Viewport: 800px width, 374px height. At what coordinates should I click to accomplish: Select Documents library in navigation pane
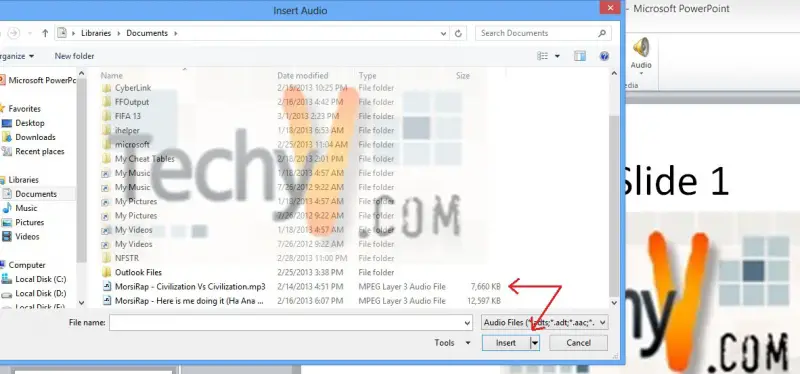click(36, 194)
